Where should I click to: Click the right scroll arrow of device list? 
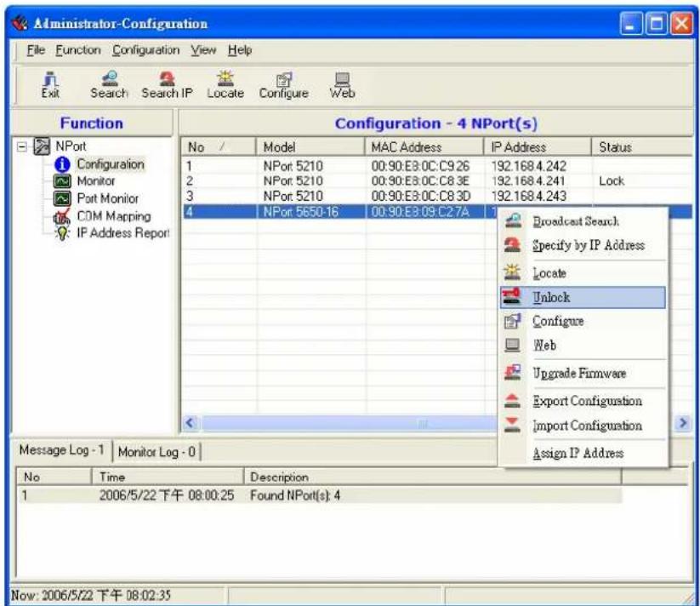(683, 423)
